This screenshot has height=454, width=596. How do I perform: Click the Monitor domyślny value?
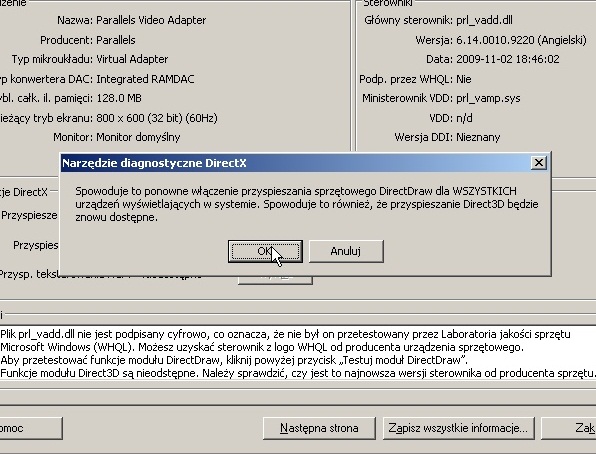138,137
